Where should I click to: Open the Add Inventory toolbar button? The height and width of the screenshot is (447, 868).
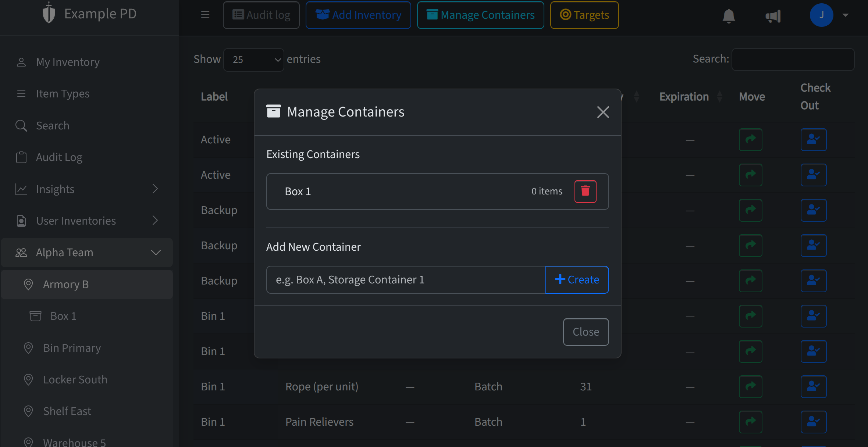point(358,15)
